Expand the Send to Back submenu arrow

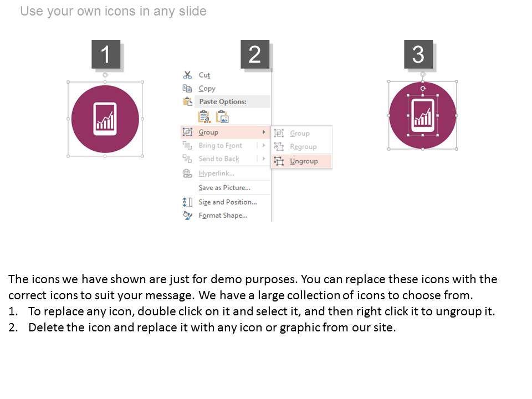pyautogui.click(x=264, y=158)
